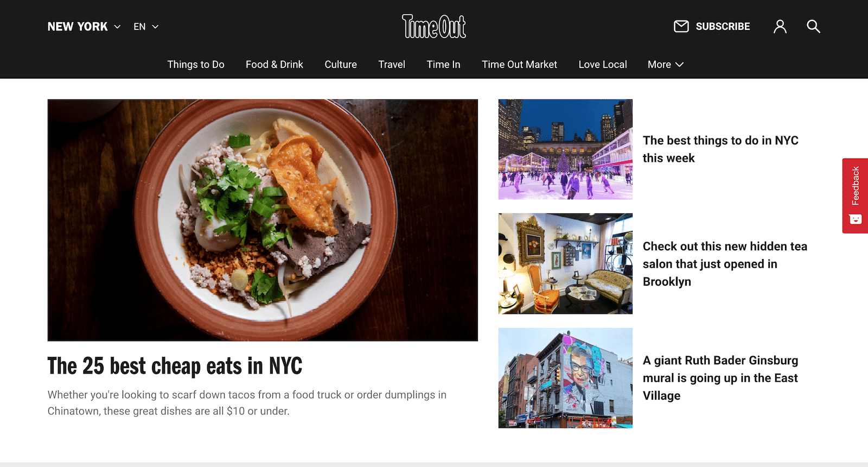Open the user account profile icon
Image resolution: width=868 pixels, height=467 pixels.
(780, 26)
